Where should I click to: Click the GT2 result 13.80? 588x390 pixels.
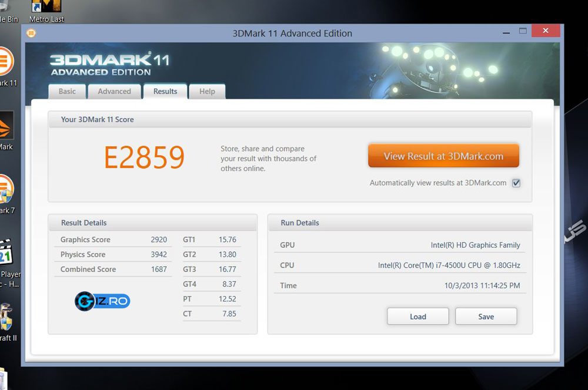[x=227, y=254]
